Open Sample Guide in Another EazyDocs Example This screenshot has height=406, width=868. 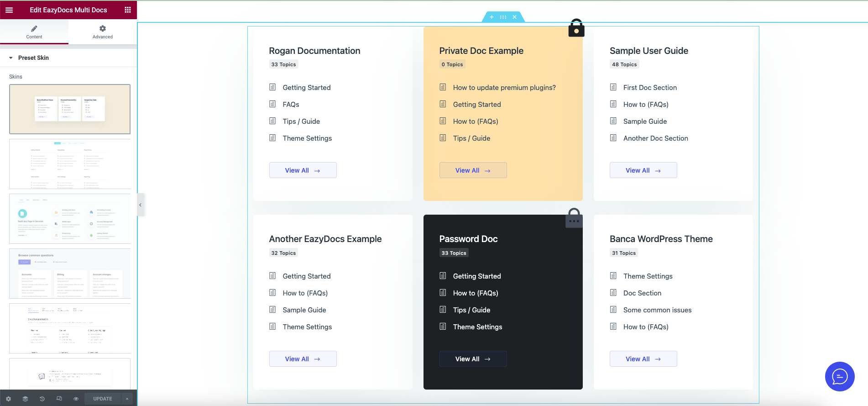[304, 310]
